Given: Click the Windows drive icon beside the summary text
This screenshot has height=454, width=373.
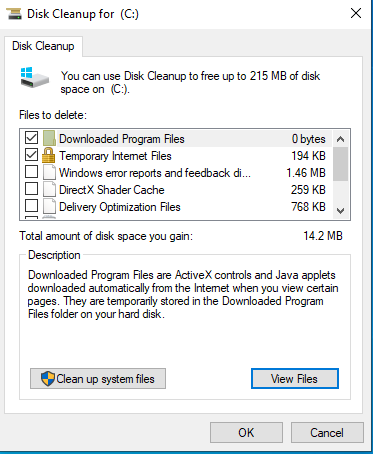Looking at the screenshot, I should (x=34, y=77).
